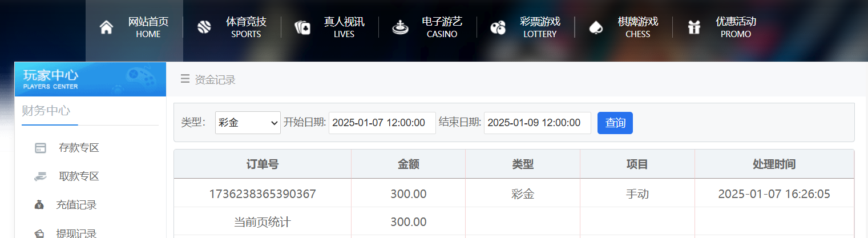Open 存款专区 in the sidebar
This screenshot has width=868, height=238.
[x=79, y=148]
